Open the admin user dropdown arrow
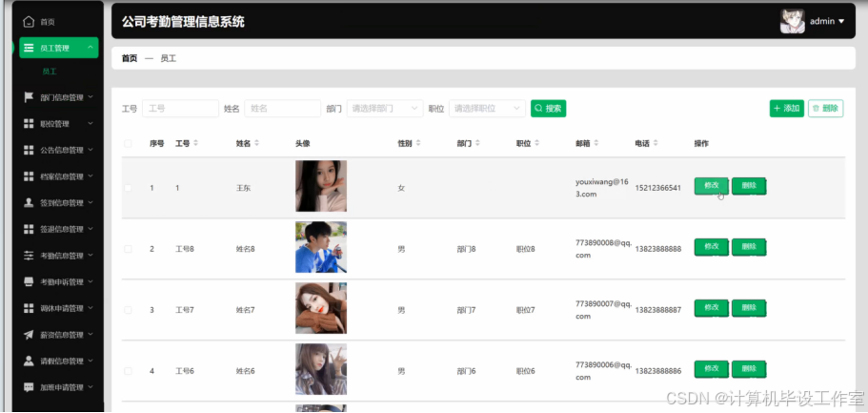Image resolution: width=868 pixels, height=413 pixels. [x=841, y=22]
